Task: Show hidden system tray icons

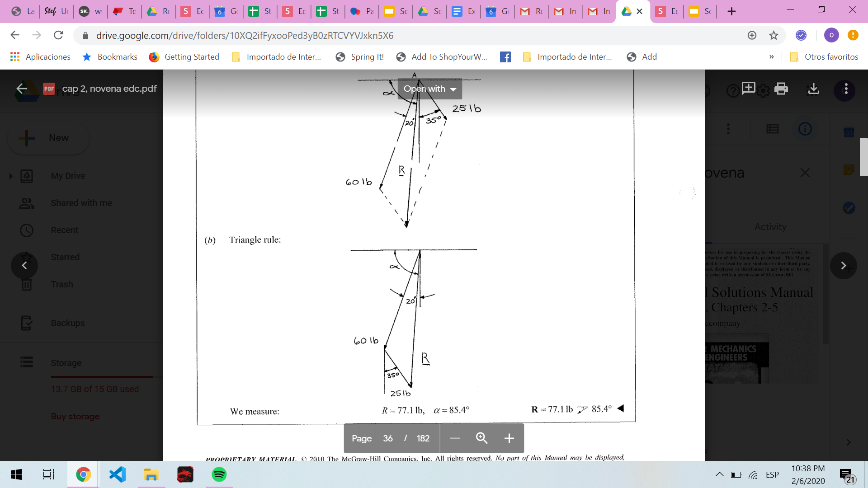Action: (719, 474)
